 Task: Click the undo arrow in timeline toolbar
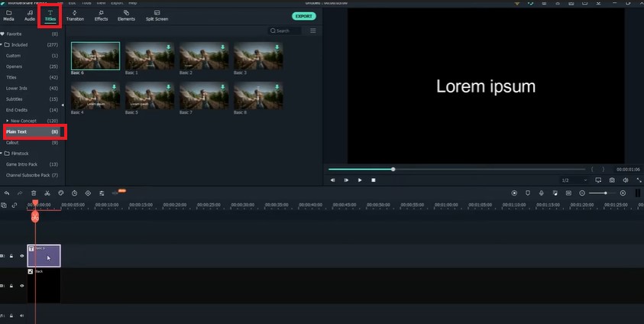(x=6, y=193)
